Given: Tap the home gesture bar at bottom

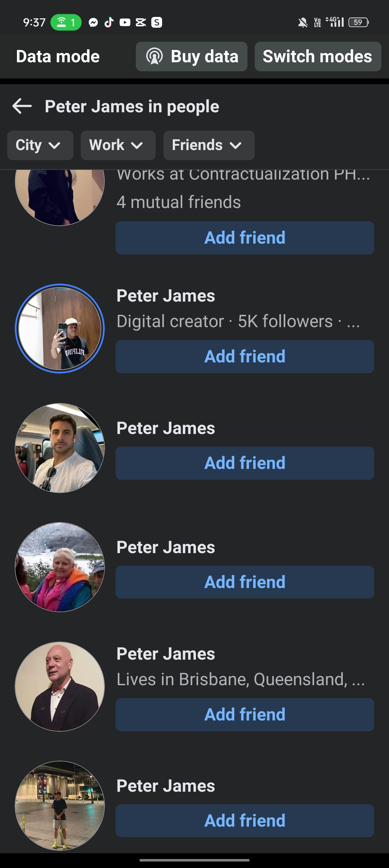Looking at the screenshot, I should pos(194,860).
